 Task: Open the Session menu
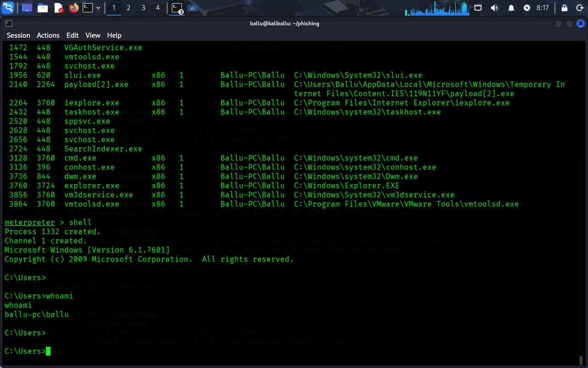tap(18, 35)
